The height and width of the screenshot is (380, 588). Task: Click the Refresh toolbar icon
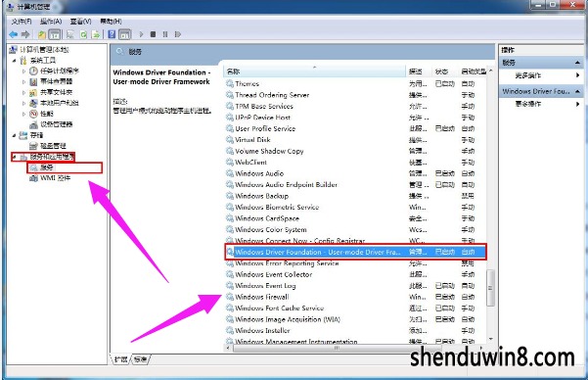click(83, 34)
